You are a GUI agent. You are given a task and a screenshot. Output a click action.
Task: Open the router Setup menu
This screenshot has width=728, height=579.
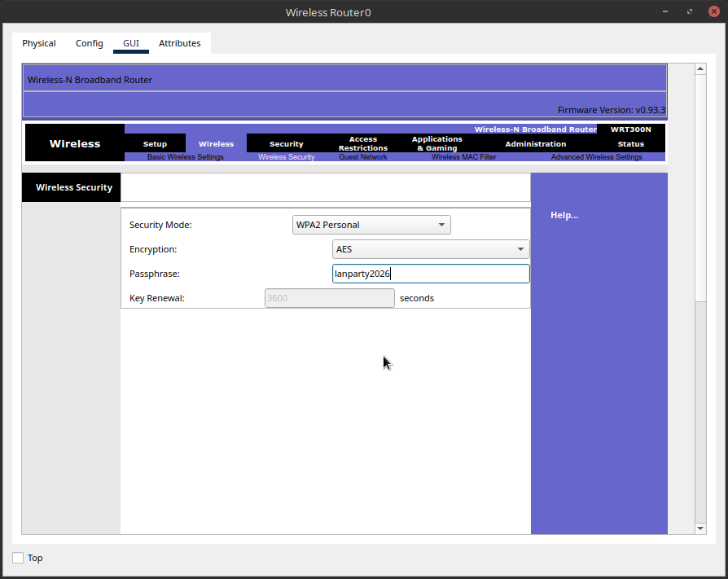coord(155,144)
